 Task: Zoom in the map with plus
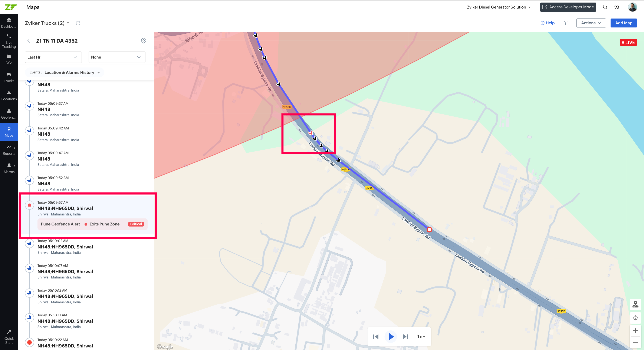pyautogui.click(x=635, y=331)
